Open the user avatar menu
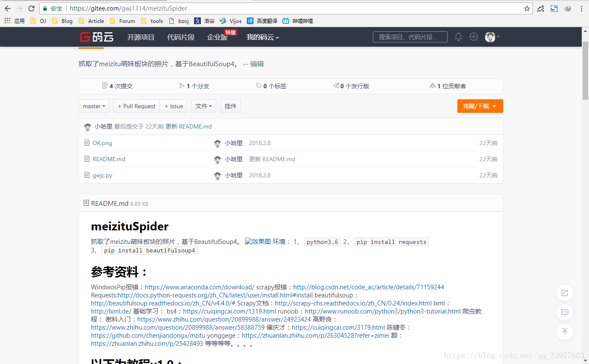Viewport: 589px width, 364px height. pos(492,37)
